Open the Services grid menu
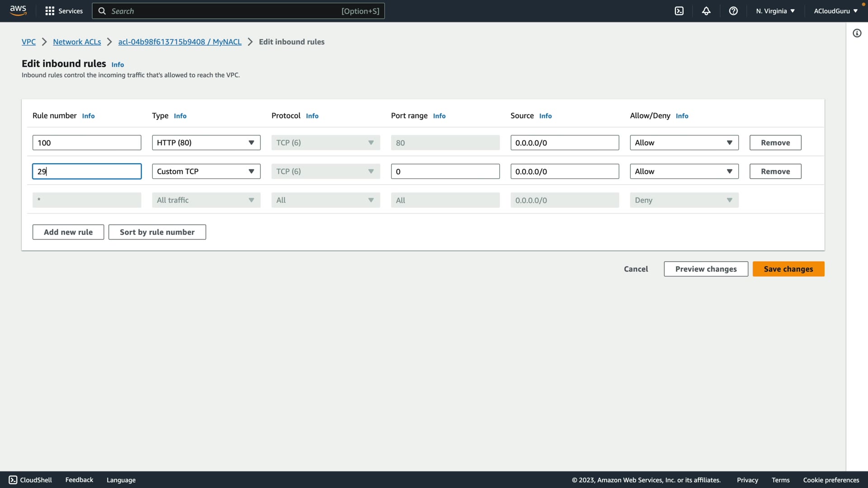The width and height of the screenshot is (868, 488). pos(50,11)
